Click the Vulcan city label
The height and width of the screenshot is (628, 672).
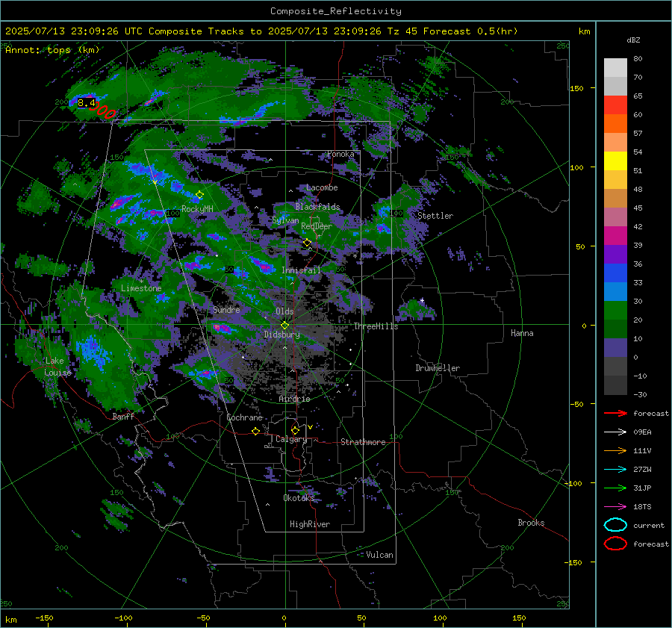(379, 554)
